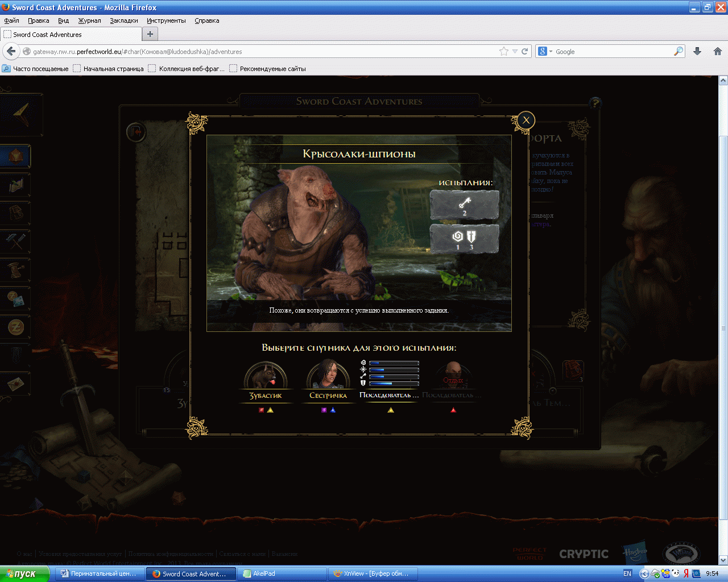Open the Zen coin market sidebar icon
Viewport: 728px width, 582px height.
tap(15, 327)
